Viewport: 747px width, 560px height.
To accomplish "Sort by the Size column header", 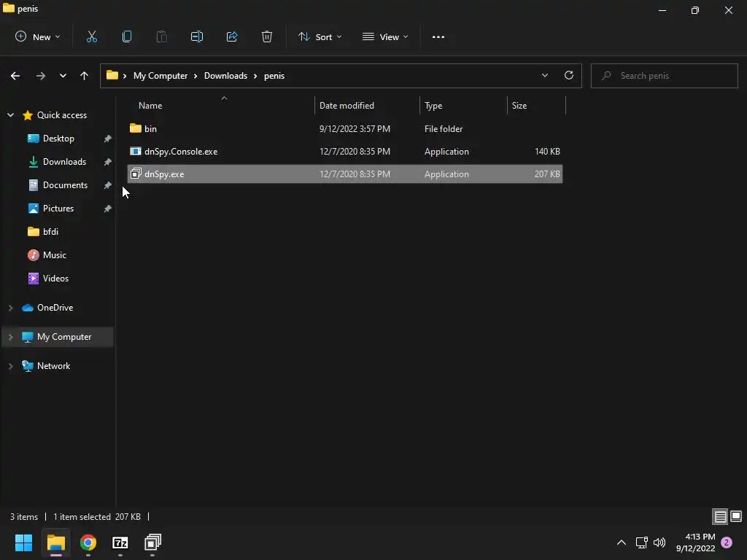I will (x=536, y=105).
